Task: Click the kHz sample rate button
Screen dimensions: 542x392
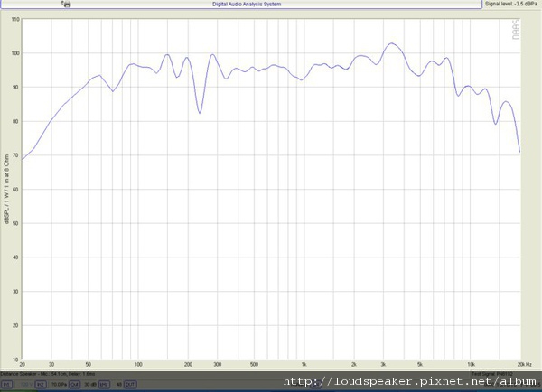Action: pyautogui.click(x=104, y=385)
